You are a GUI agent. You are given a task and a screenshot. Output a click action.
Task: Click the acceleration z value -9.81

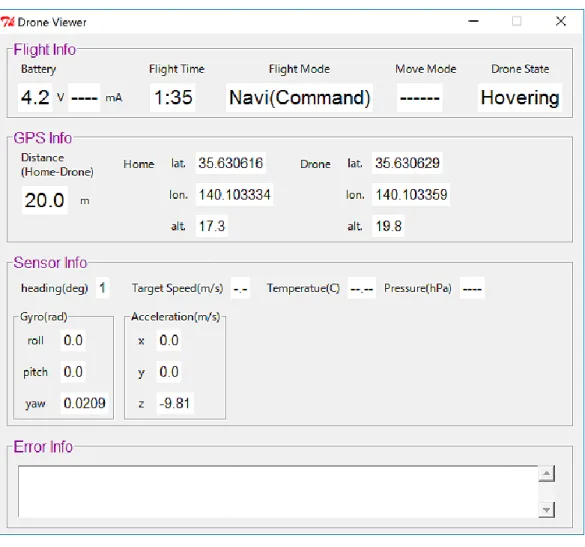pos(175,403)
